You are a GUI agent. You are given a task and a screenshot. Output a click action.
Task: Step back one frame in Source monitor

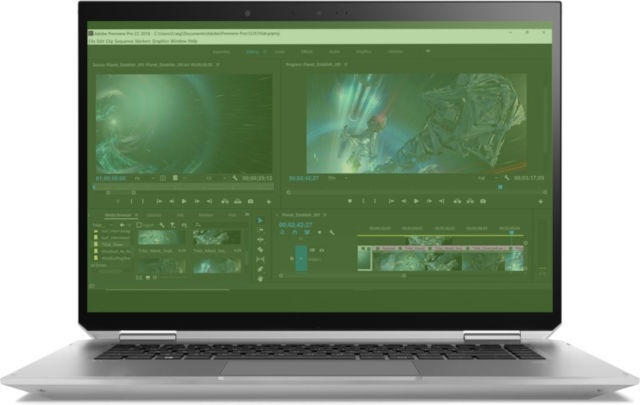(x=172, y=201)
